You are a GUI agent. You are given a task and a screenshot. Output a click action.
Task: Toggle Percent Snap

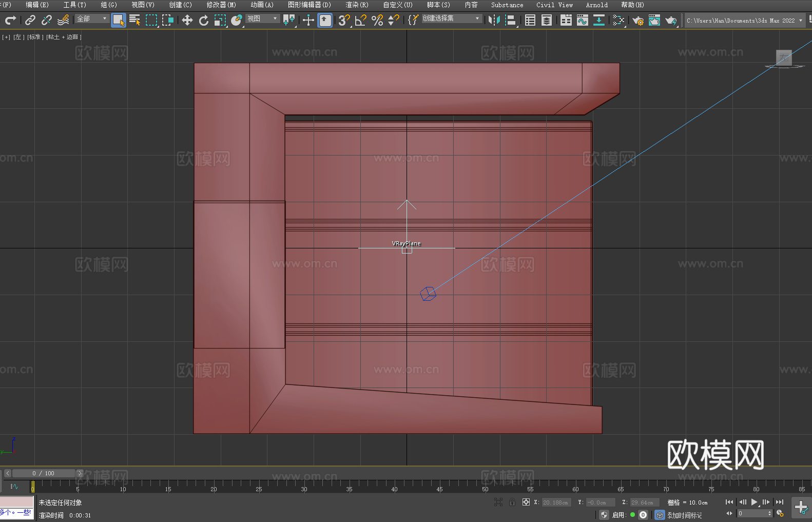(x=377, y=20)
